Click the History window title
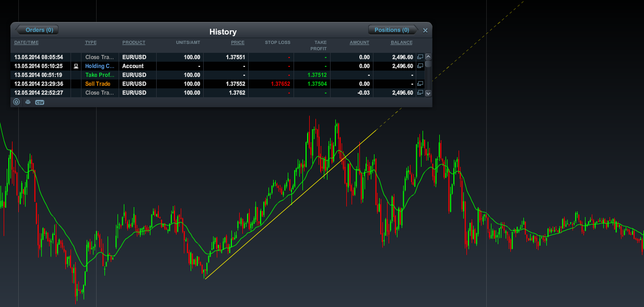 pyautogui.click(x=223, y=32)
